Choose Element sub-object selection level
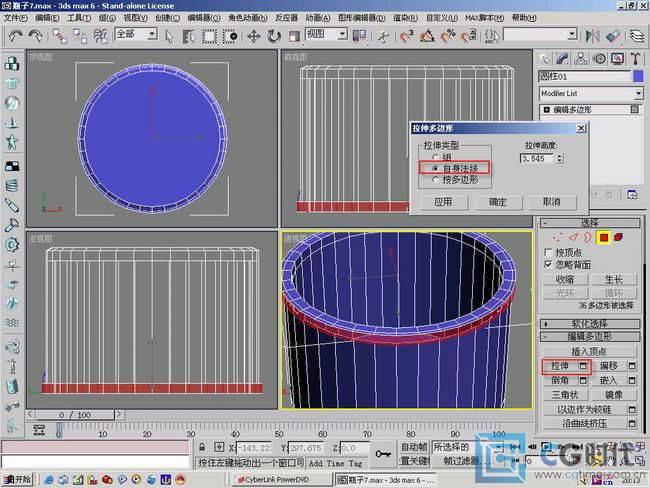Image resolution: width=650 pixels, height=488 pixels. click(618, 237)
